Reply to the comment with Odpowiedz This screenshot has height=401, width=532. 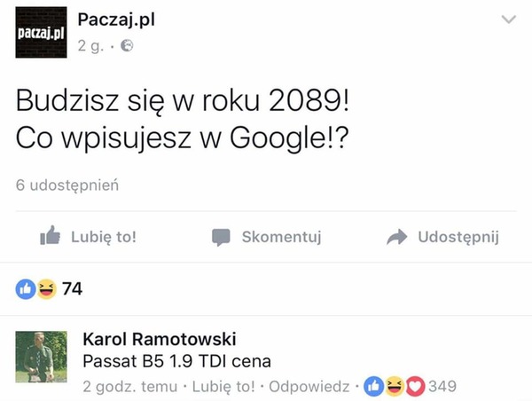[x=309, y=387]
